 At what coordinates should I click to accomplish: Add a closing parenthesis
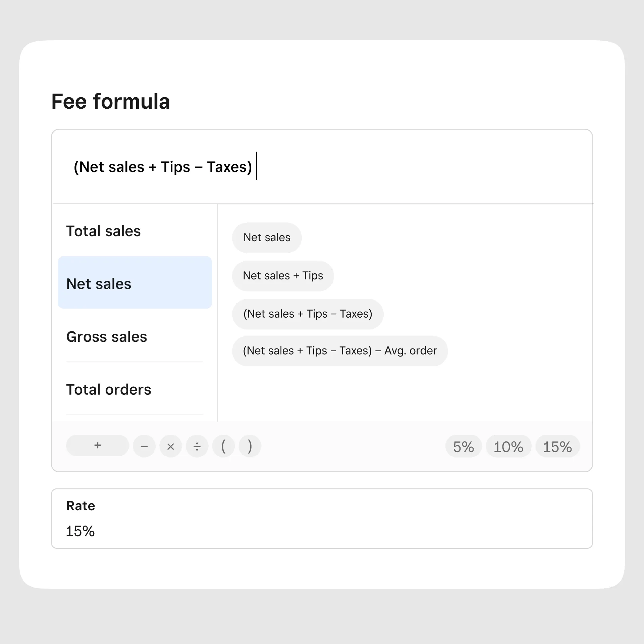coord(250,446)
